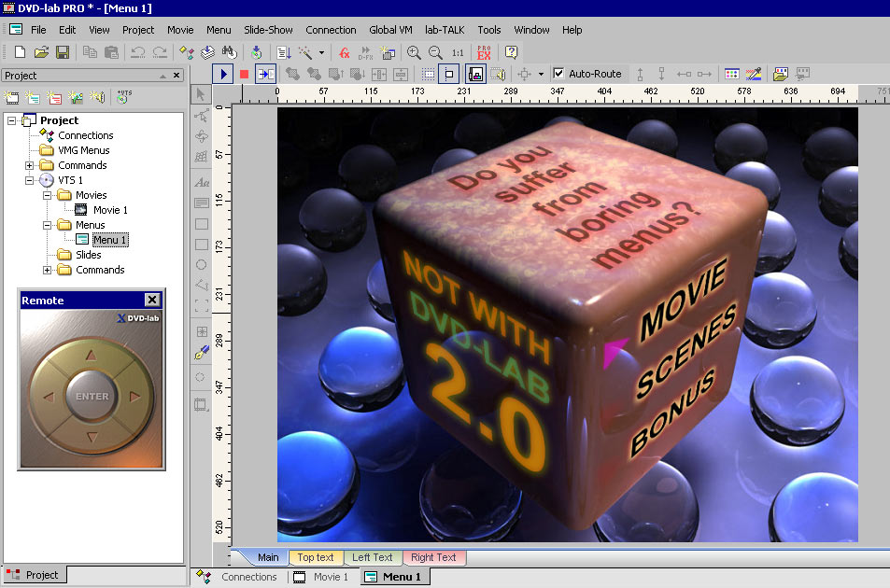Screen dimensions: 890x588
Task: Open the color map palette icon
Action: pos(731,74)
